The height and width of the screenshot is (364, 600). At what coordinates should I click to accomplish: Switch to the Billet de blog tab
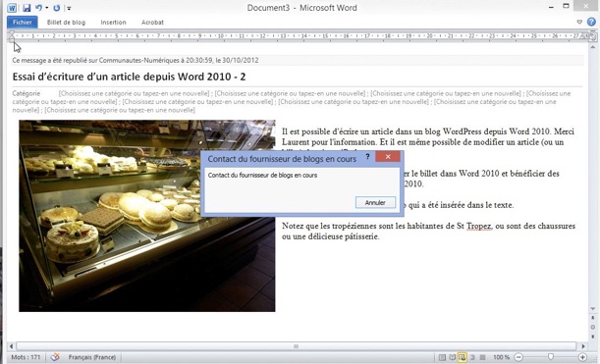[66, 23]
